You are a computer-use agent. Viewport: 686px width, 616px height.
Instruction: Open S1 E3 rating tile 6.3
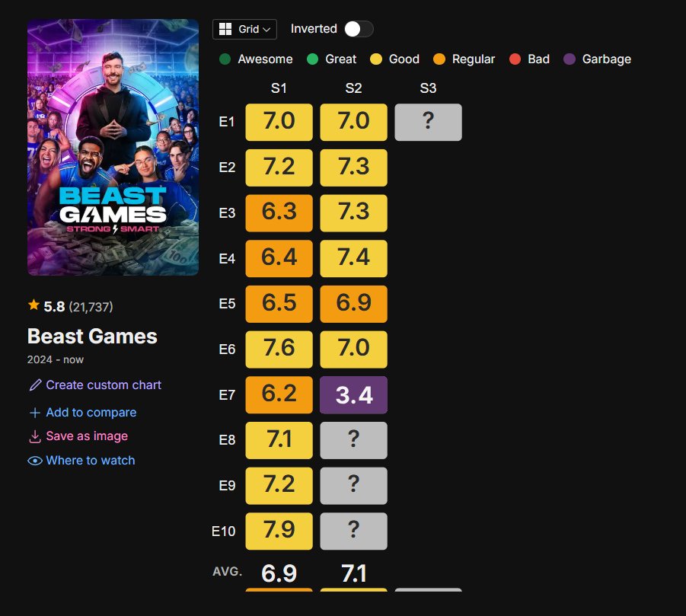click(x=279, y=213)
